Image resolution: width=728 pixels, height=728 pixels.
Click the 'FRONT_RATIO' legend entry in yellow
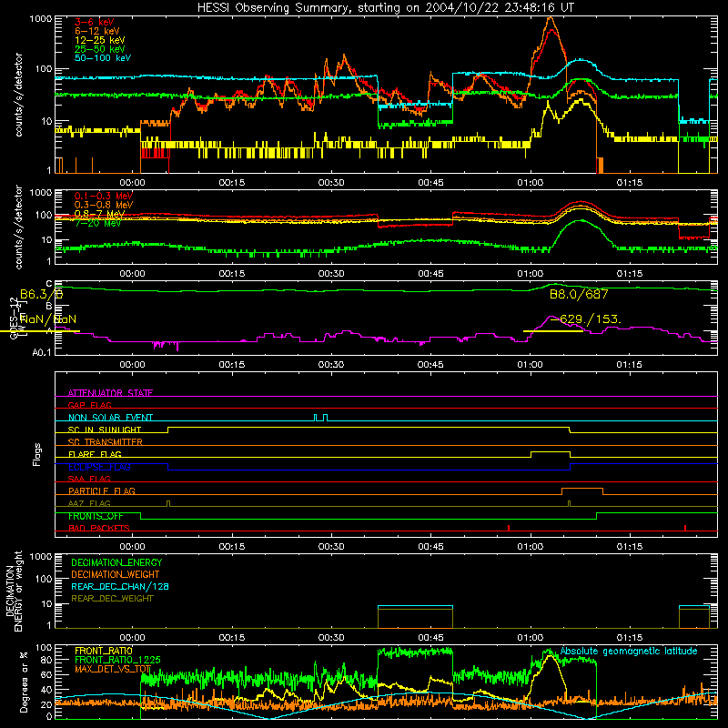(104, 651)
